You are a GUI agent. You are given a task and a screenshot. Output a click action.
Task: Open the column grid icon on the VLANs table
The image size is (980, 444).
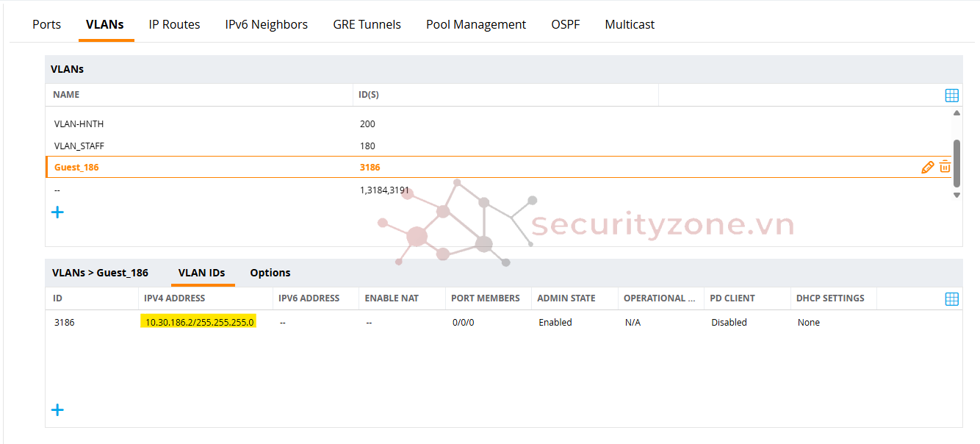coord(952,95)
